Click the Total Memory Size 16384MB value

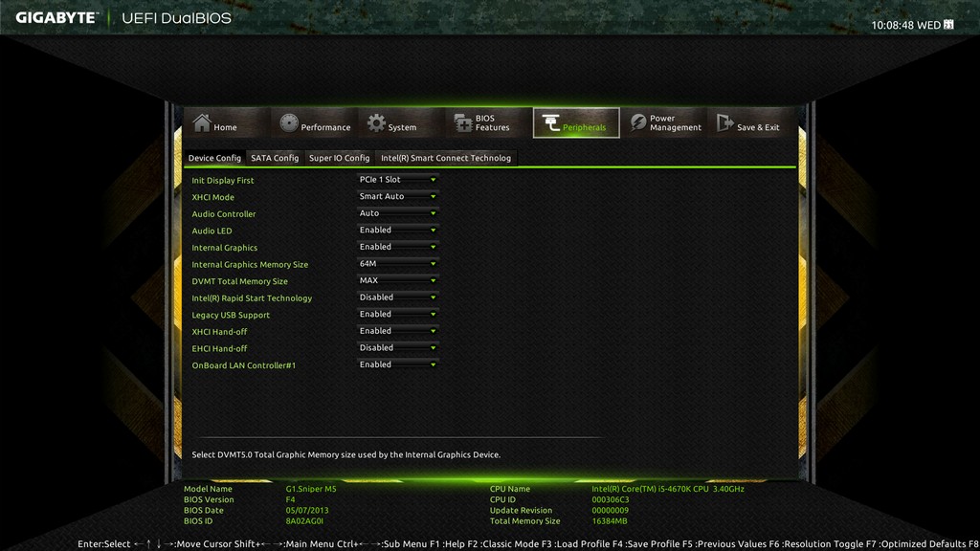(x=610, y=521)
